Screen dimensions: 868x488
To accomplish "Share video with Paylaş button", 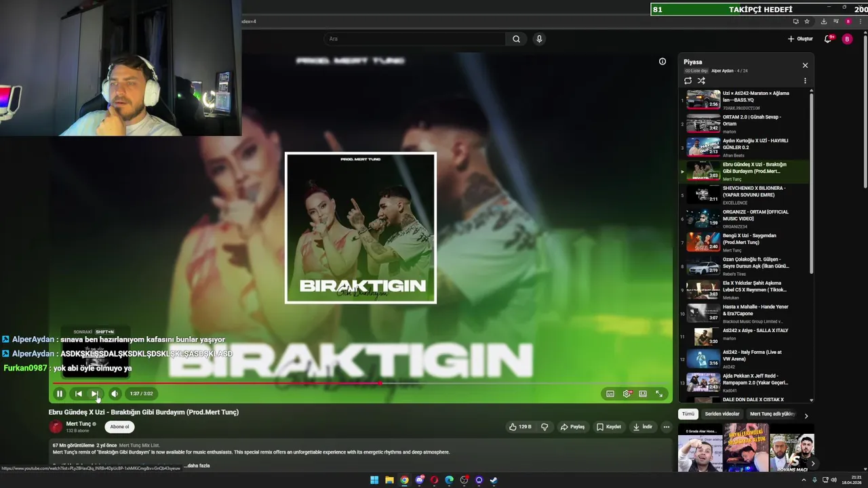I will point(572,427).
